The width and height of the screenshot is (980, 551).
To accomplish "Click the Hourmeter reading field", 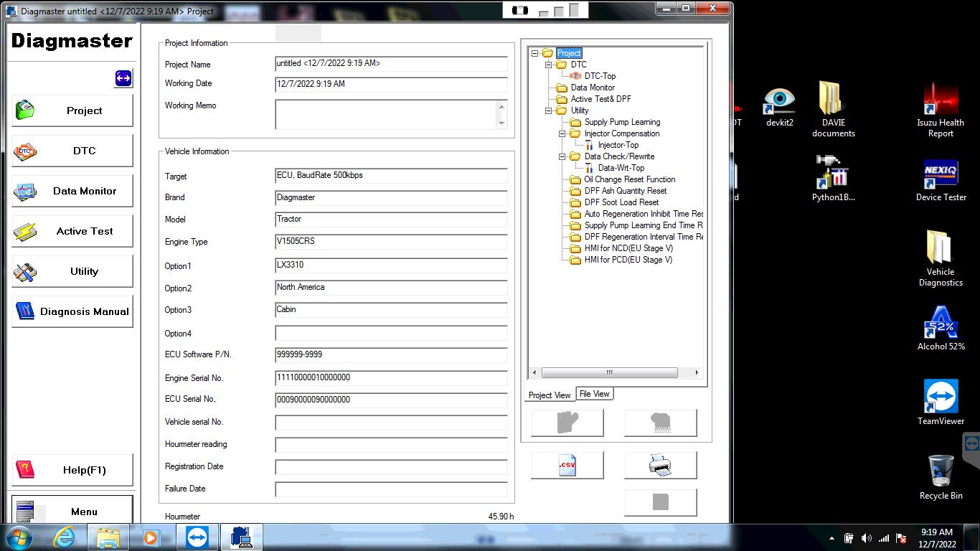I will point(391,445).
